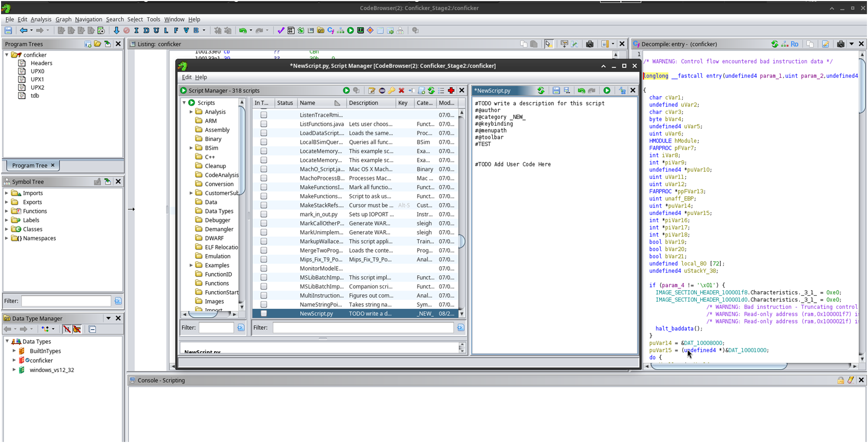Image resolution: width=868 pixels, height=443 pixels.
Task: Refresh the script list in Script Manager
Action: click(x=432, y=90)
